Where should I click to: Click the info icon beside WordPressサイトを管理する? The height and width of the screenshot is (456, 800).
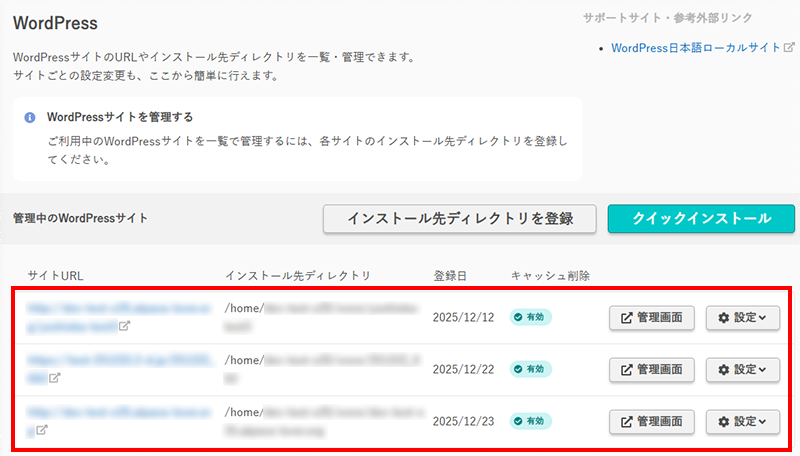[x=30, y=117]
